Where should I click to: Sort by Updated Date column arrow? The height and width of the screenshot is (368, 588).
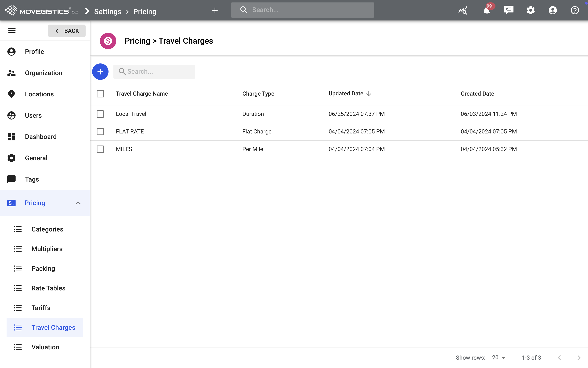coord(369,94)
